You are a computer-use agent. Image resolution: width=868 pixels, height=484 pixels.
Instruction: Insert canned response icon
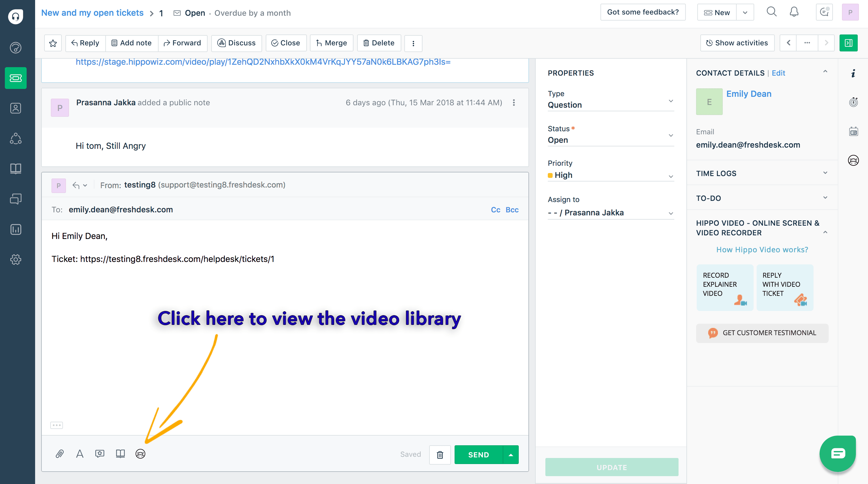(100, 454)
